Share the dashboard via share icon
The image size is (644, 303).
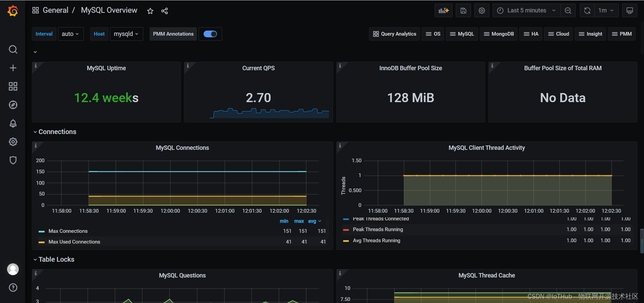coord(164,11)
